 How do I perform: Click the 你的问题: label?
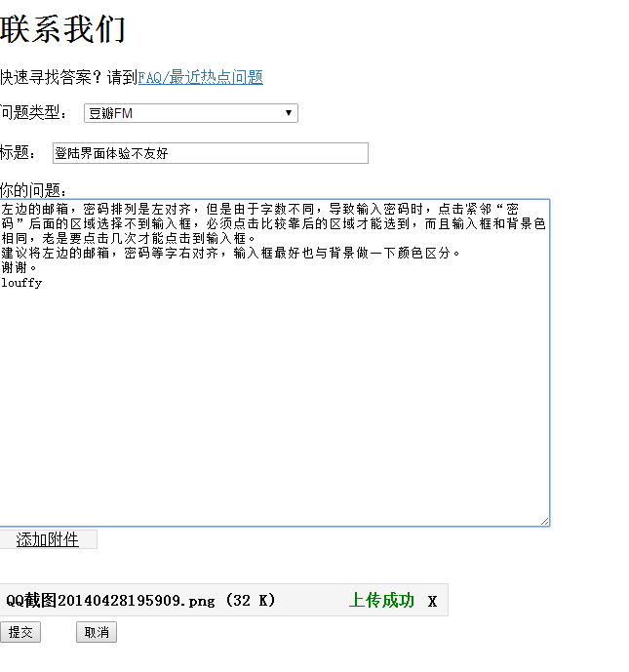[x=33, y=190]
